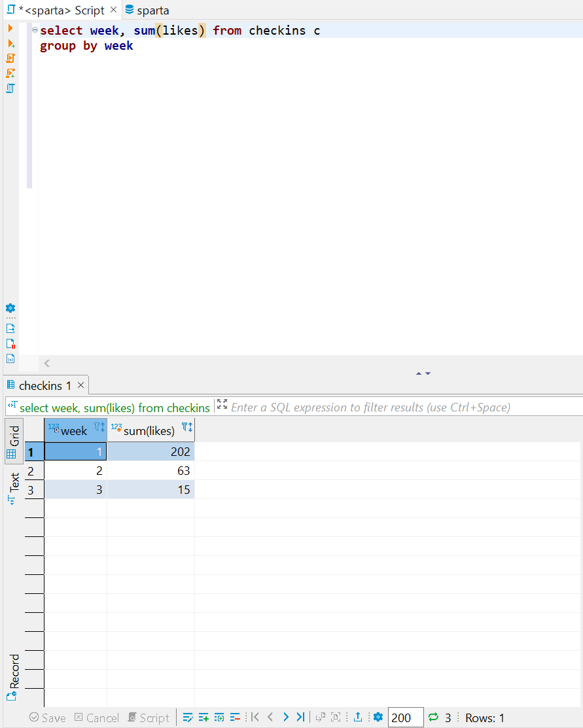Image resolution: width=583 pixels, height=728 pixels.
Task: Close the sparta Script tab
Action: tap(113, 10)
